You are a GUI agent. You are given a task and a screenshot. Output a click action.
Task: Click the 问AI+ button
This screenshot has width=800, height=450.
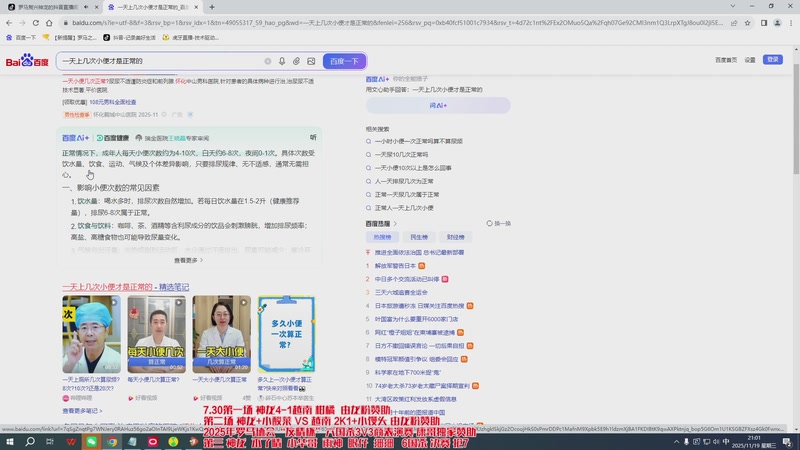(x=438, y=105)
